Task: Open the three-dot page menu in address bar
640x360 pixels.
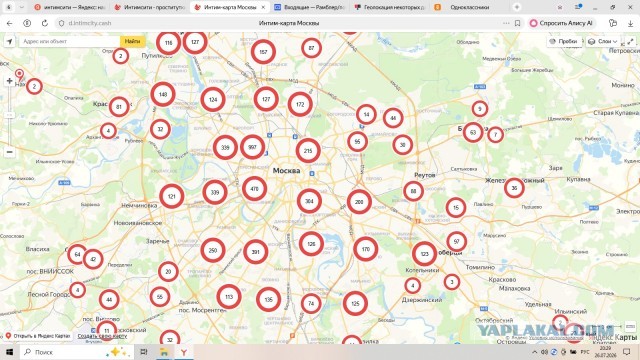Action: tap(506, 23)
